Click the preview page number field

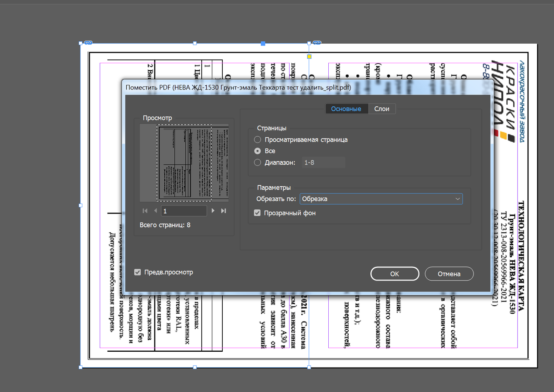pyautogui.click(x=184, y=211)
